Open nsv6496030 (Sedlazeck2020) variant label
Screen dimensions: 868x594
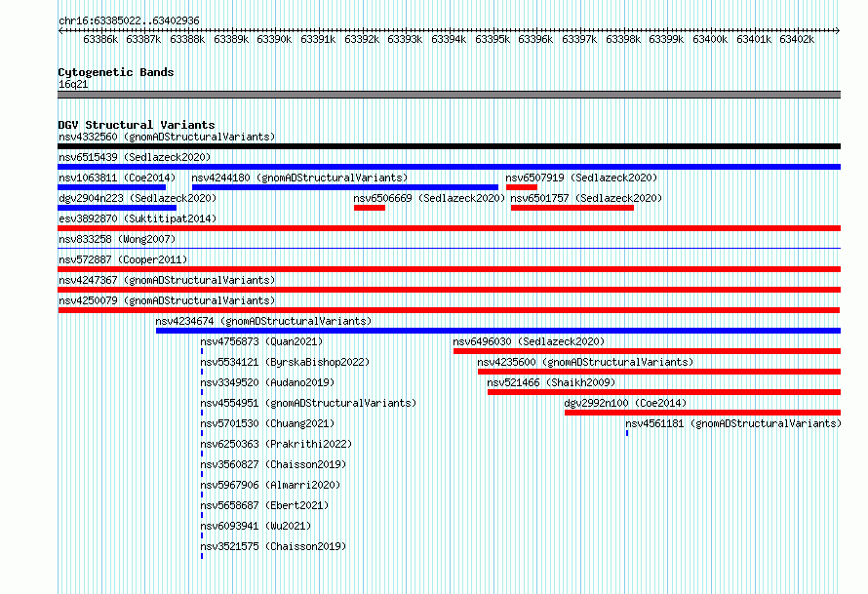[529, 341]
